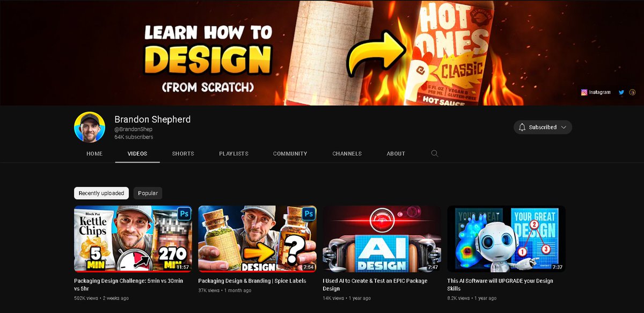Click the channel name Brandon Shepherd
This screenshot has height=313, width=644.
(x=152, y=119)
